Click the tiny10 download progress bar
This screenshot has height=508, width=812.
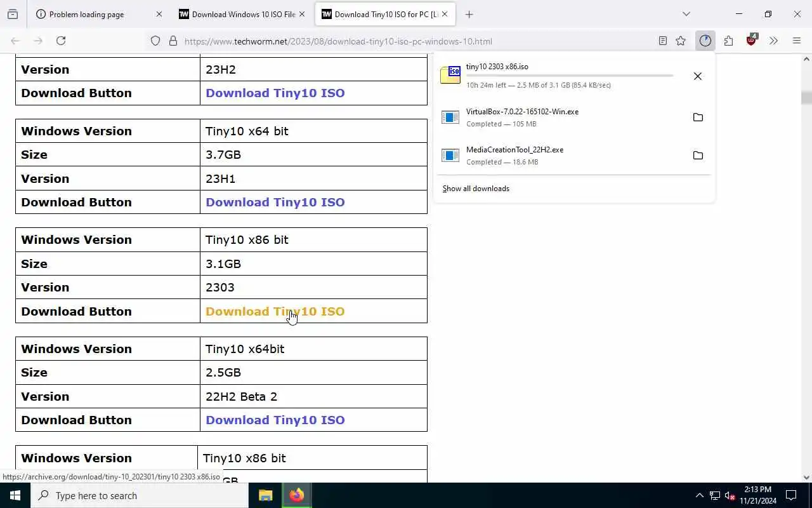tap(570, 76)
